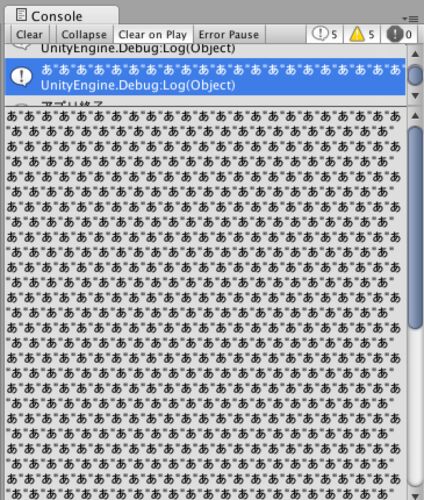Click the Clear button
Viewport: 424px width, 500px height.
pyautogui.click(x=29, y=34)
